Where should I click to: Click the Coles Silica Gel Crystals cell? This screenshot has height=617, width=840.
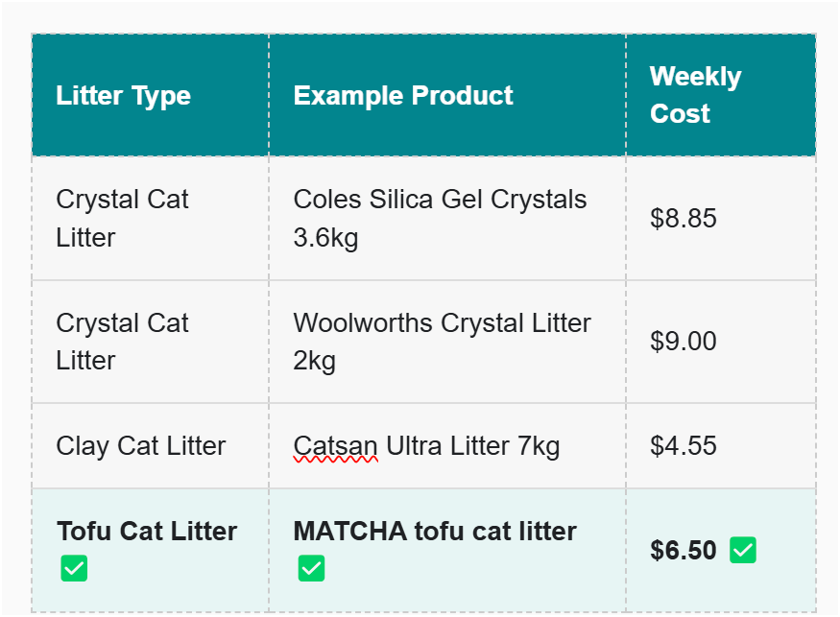(440, 200)
